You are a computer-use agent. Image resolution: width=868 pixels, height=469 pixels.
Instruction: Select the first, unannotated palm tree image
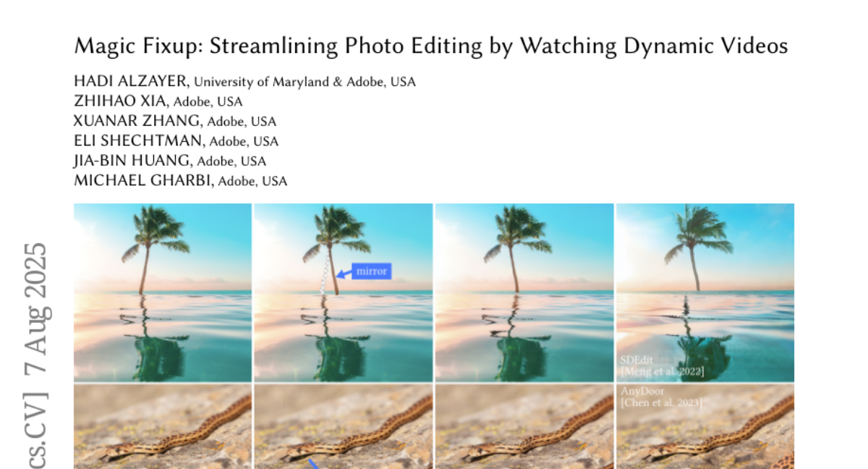(x=163, y=292)
